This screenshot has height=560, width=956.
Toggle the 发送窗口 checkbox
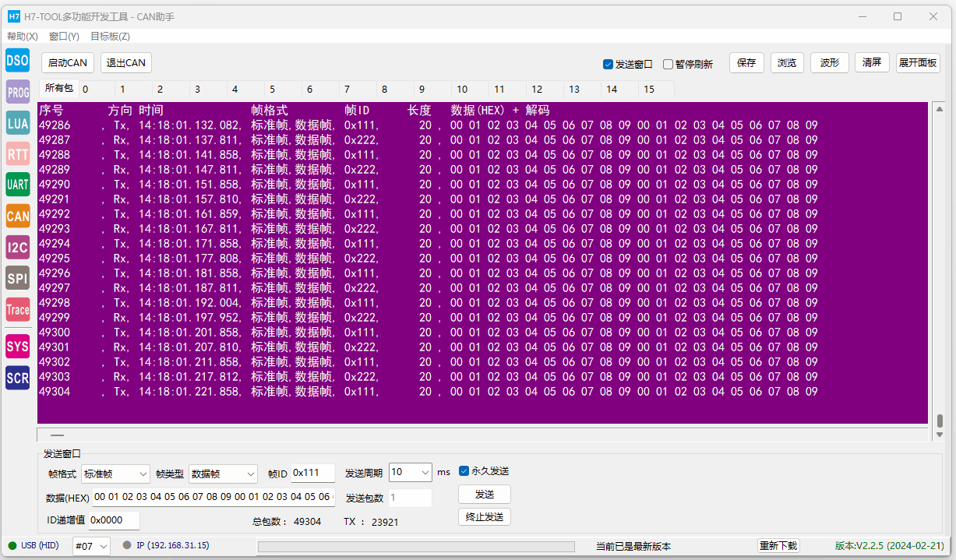pyautogui.click(x=609, y=65)
